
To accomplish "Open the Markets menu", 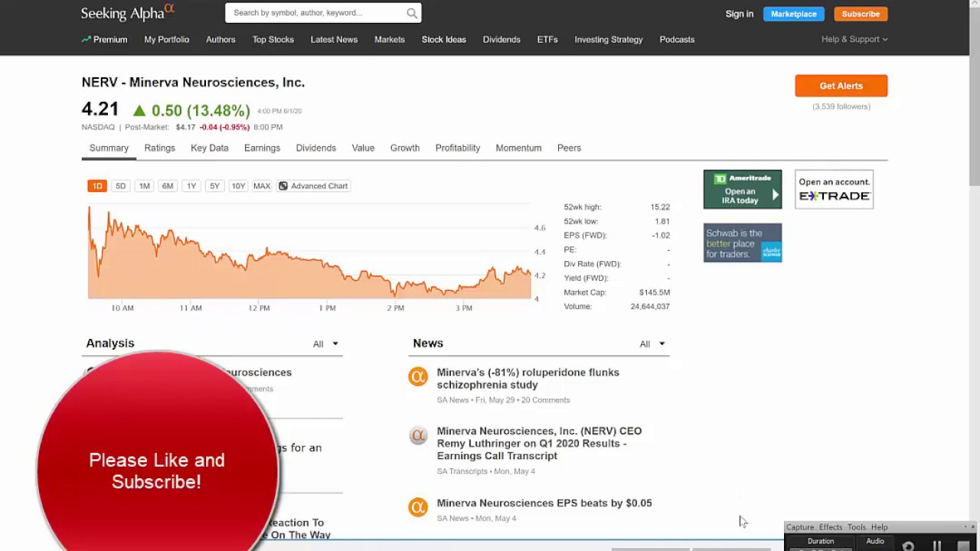I will coord(390,40).
